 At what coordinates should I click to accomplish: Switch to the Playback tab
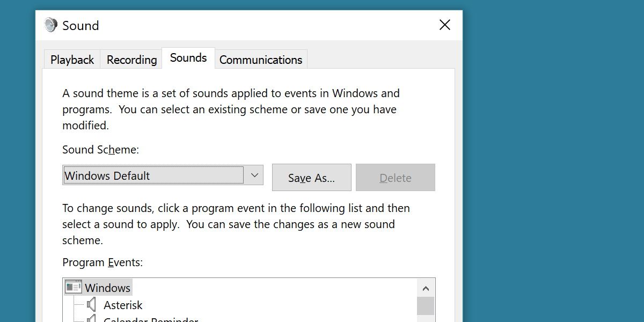tap(72, 60)
